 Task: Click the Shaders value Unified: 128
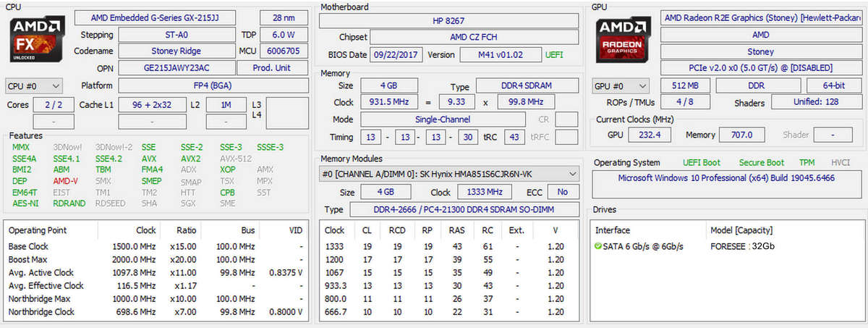click(816, 102)
